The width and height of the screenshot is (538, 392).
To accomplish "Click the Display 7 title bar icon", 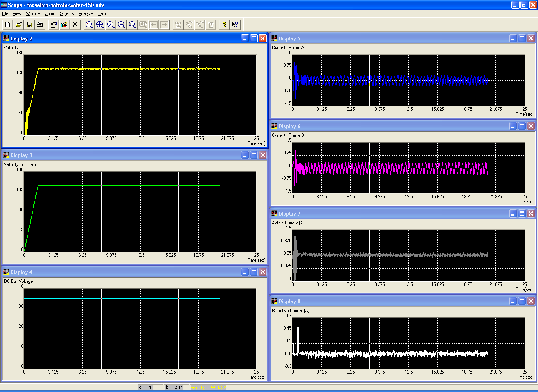I will point(274,214).
